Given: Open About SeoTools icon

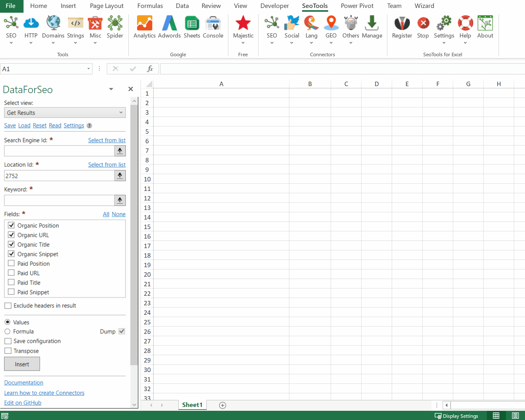Looking at the screenshot, I should coord(485,23).
